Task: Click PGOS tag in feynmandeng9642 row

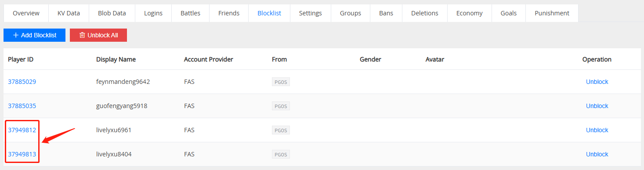Action: [x=281, y=82]
